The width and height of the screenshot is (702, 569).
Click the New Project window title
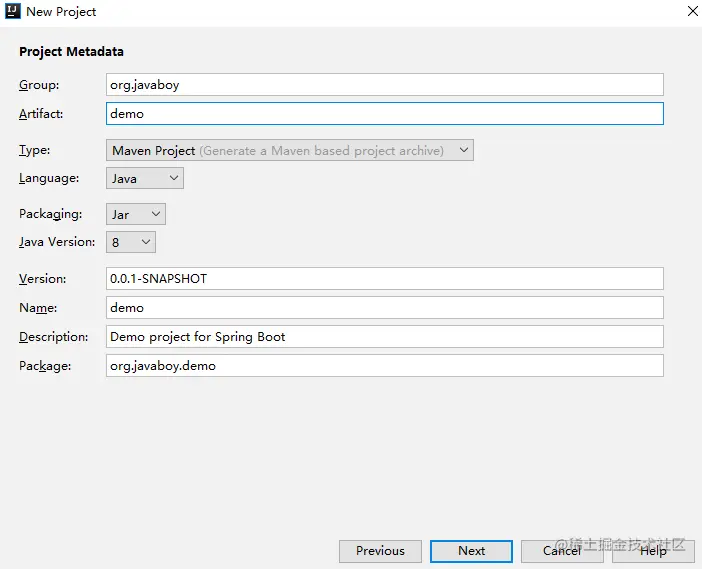click(61, 12)
